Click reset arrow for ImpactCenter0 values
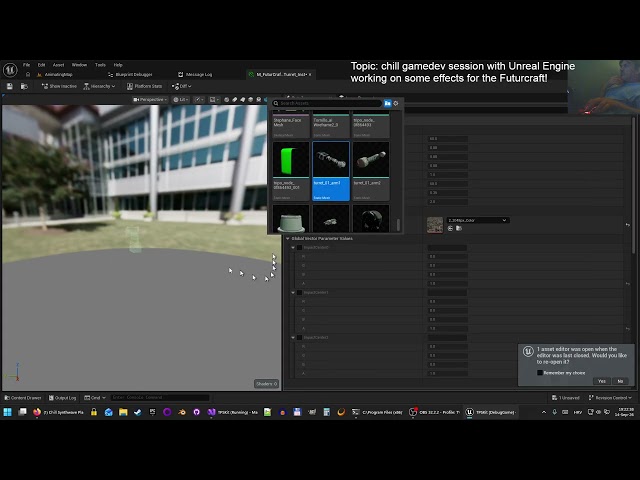The image size is (640, 480). point(627,283)
